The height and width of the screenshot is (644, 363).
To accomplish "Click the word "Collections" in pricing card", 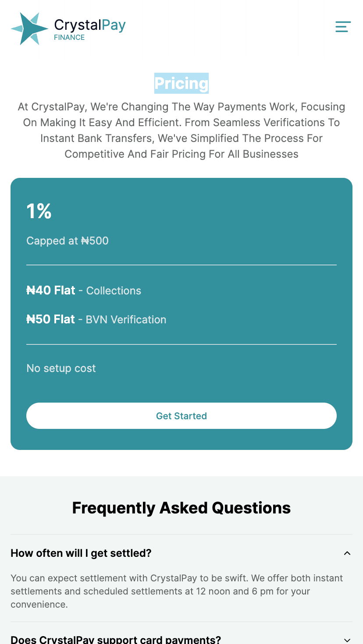I will (x=114, y=291).
